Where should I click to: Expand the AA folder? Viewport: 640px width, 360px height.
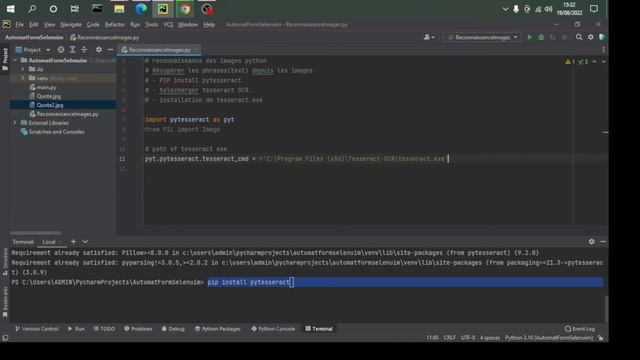click(x=23, y=69)
